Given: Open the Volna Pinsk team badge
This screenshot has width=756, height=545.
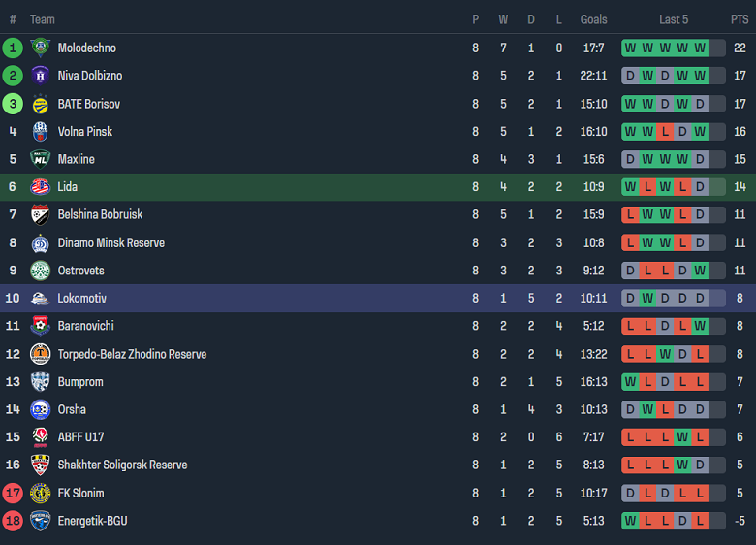Looking at the screenshot, I should [x=40, y=131].
